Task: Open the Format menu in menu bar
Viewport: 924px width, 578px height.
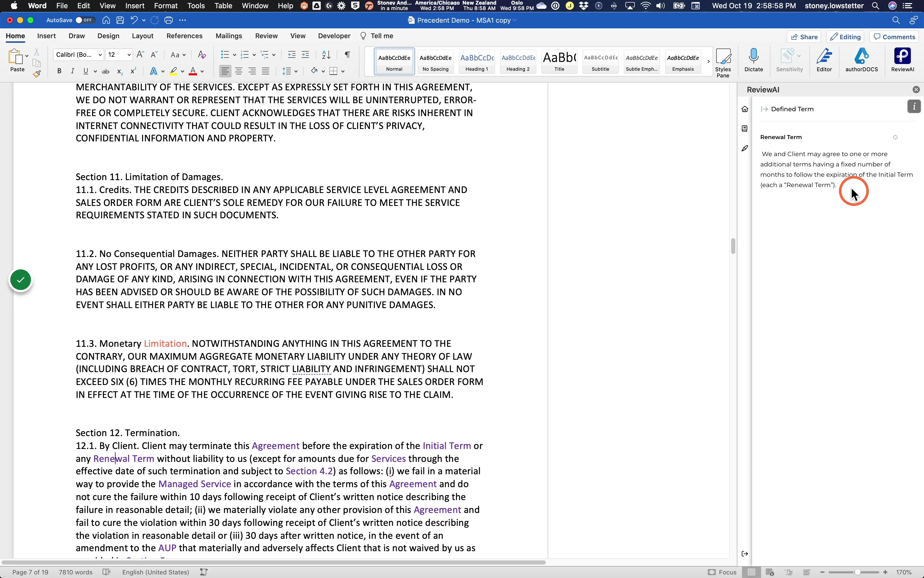Action: 166,6
